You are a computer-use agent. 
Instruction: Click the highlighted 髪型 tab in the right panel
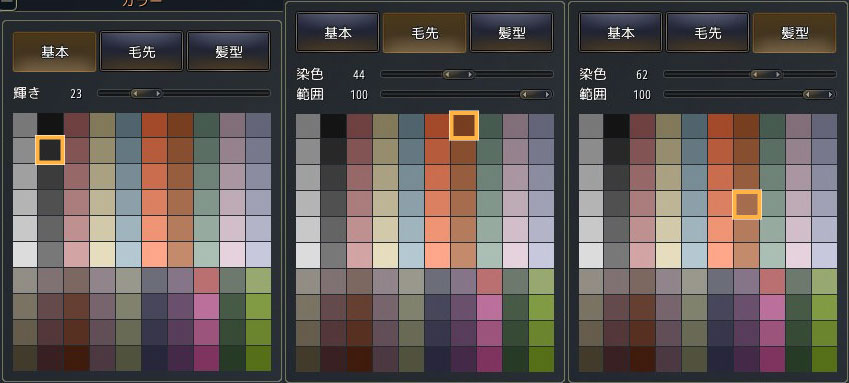[794, 33]
